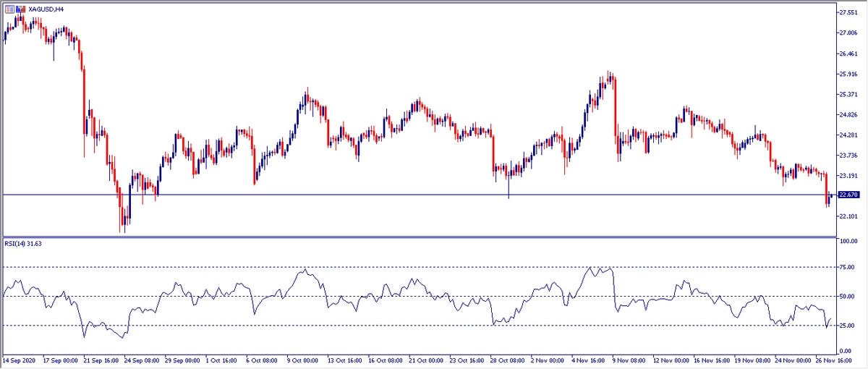Click the 25.916 price on the scale
Image resolution: width=868 pixels, height=369 pixels.
point(848,74)
